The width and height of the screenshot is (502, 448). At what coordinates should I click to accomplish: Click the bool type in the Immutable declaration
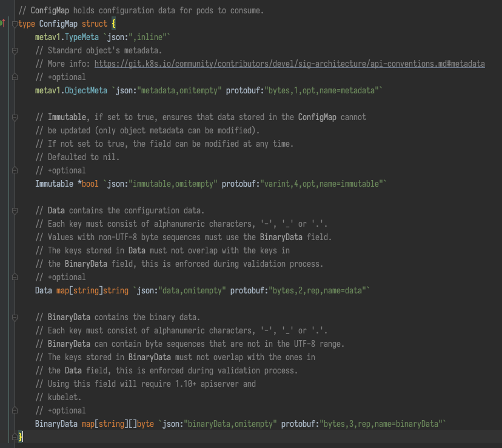(x=90, y=184)
